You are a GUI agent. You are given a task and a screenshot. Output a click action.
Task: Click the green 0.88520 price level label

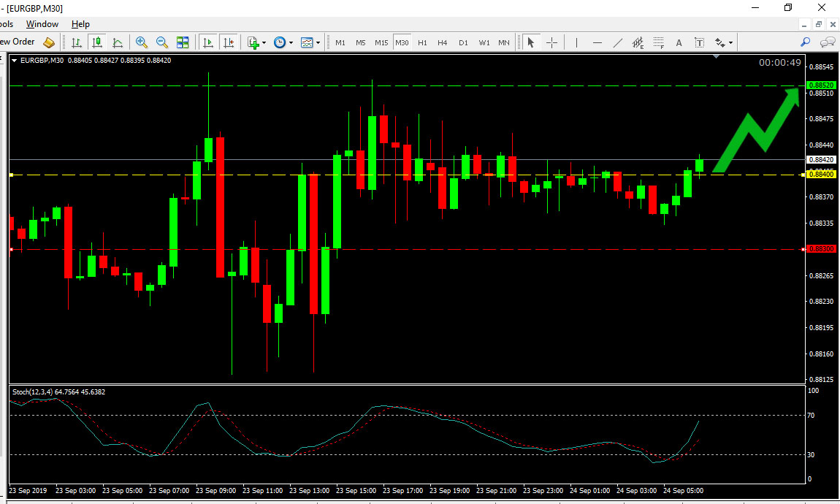(x=821, y=85)
